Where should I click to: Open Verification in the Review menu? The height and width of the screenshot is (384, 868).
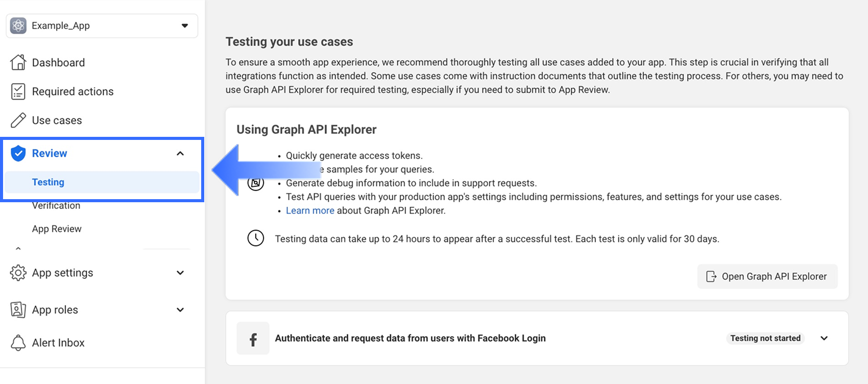(x=56, y=206)
